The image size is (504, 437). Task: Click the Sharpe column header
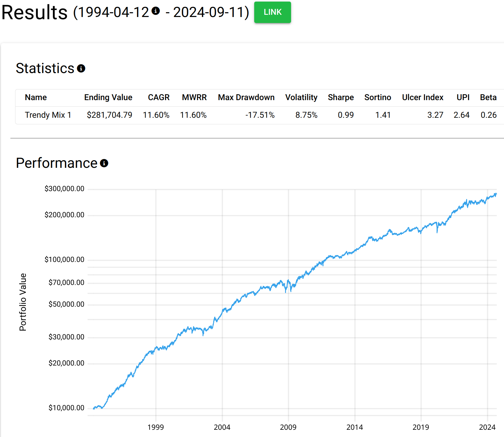pos(341,98)
